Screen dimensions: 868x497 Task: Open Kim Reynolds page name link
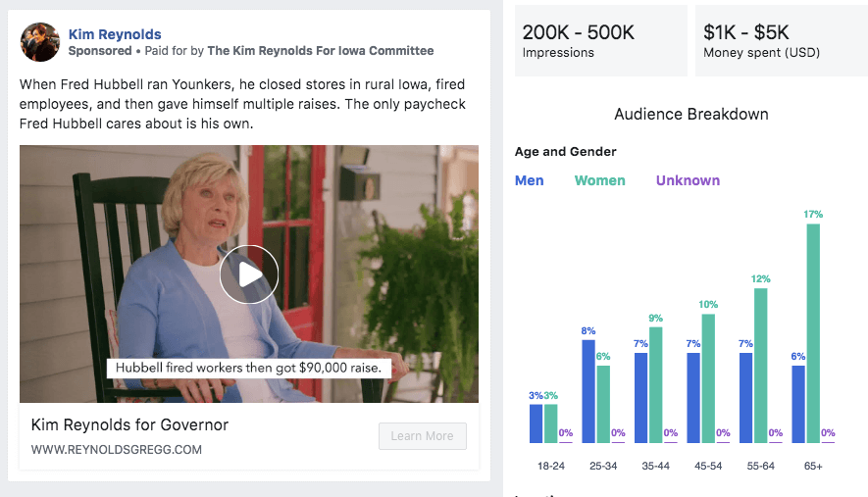(115, 35)
